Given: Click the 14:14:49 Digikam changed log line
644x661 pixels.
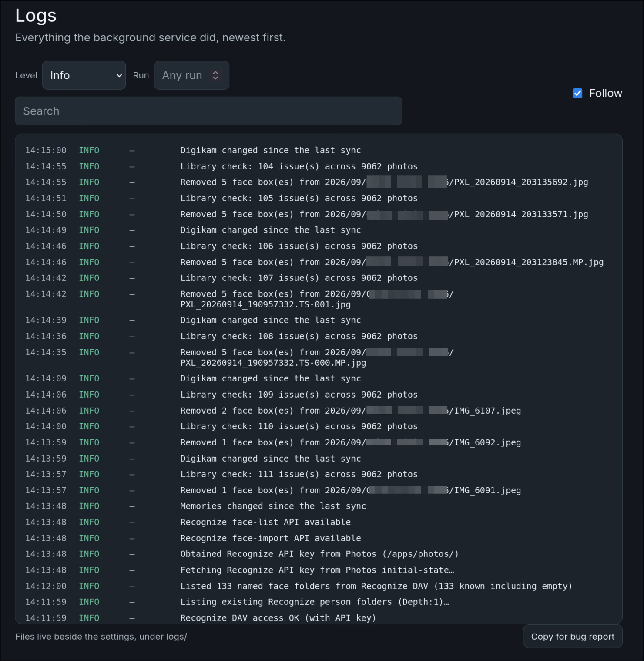Looking at the screenshot, I should click(319, 230).
